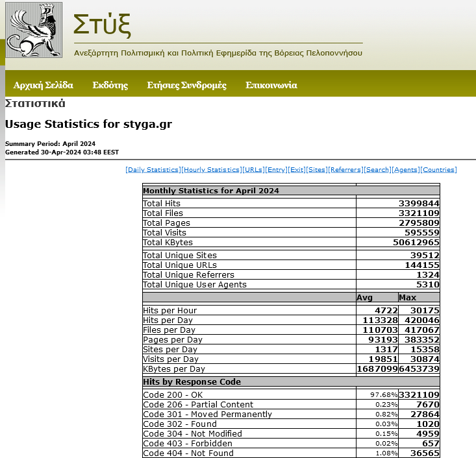Open the Εκδότης menu item
The width and height of the screenshot is (476, 458).
pyautogui.click(x=110, y=85)
